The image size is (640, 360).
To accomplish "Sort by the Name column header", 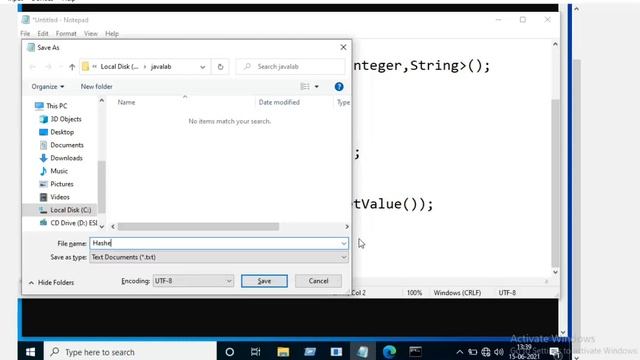I will point(126,102).
